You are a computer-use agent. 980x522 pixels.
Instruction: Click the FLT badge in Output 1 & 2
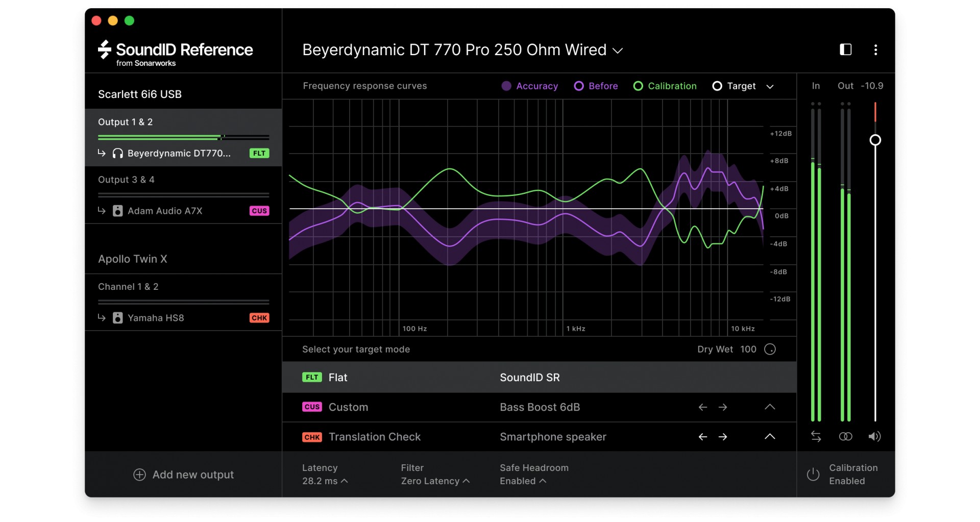pos(259,153)
